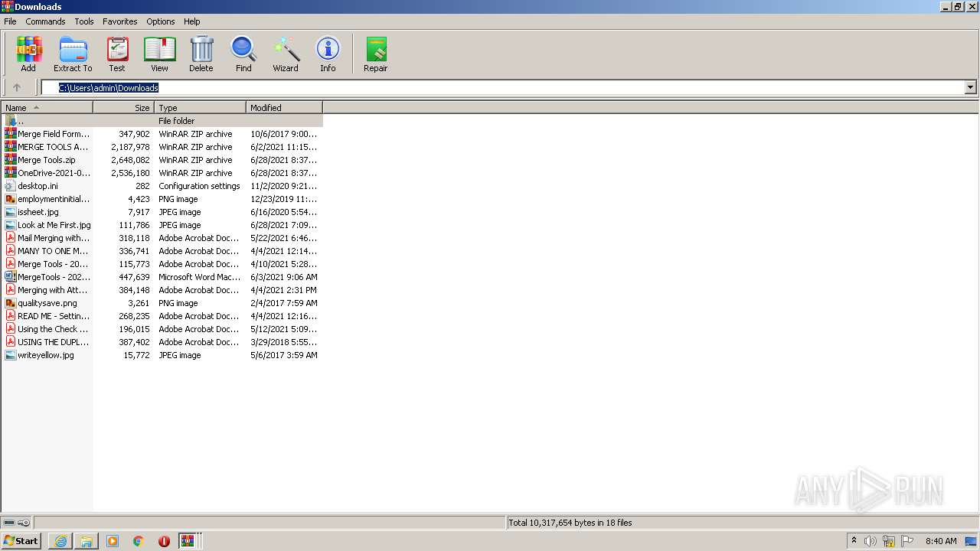980x551 pixels.
Task: Click the taskbar clock 8:40 AM
Action: [941, 541]
